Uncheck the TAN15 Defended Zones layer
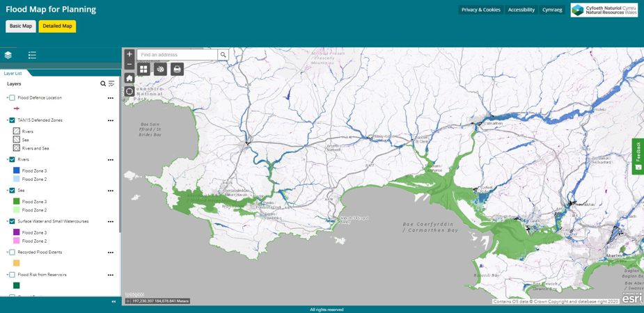This screenshot has width=644, height=313. 13,120
